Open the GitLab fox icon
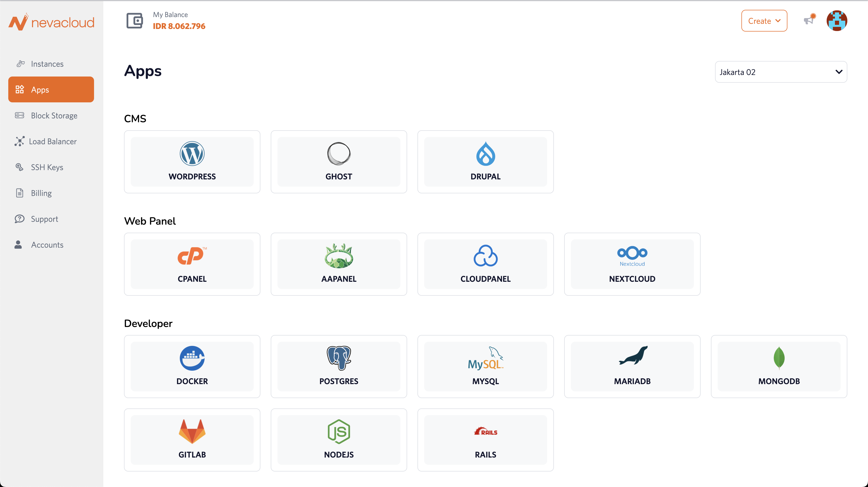Viewport: 868px width, 487px height. point(192,431)
